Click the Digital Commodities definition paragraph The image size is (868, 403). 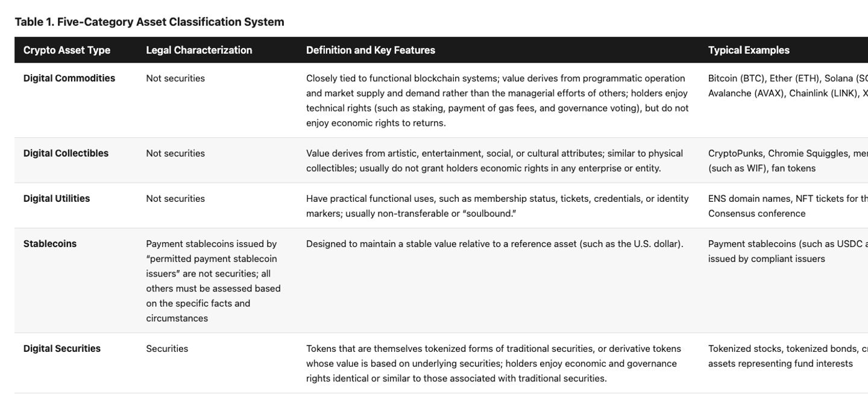(x=497, y=101)
